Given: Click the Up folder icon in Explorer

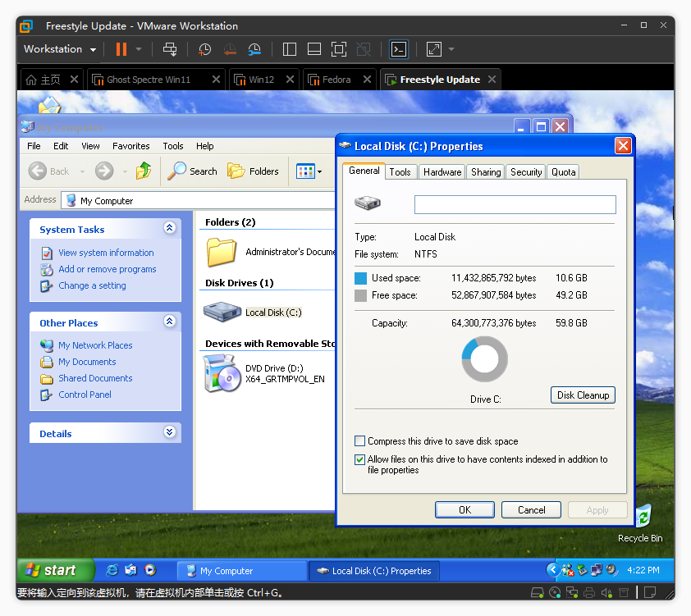Looking at the screenshot, I should 144,171.
